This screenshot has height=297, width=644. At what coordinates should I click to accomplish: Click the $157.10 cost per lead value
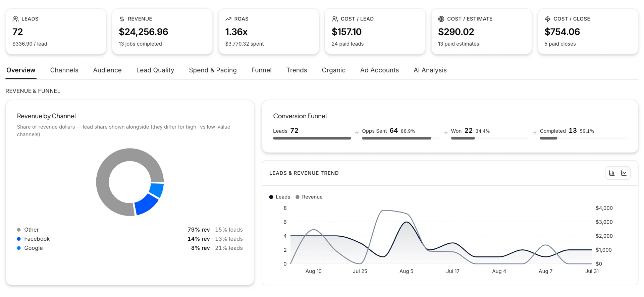[346, 32]
